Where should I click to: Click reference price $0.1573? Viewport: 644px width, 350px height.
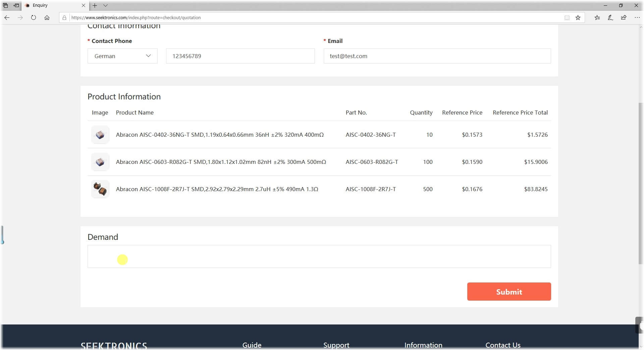click(472, 135)
